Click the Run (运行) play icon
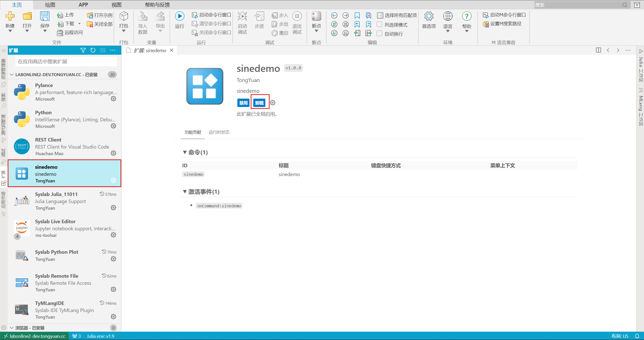644x340 pixels. point(179,16)
